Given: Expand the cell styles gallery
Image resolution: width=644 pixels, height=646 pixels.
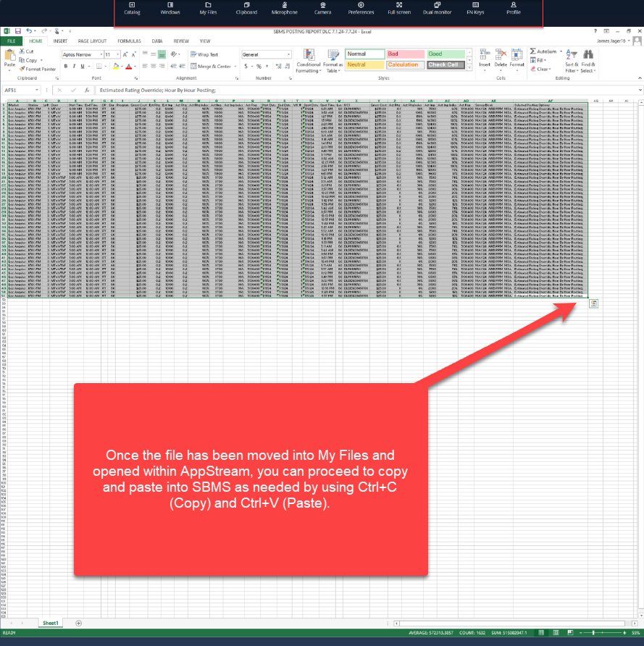Looking at the screenshot, I should coord(469,67).
